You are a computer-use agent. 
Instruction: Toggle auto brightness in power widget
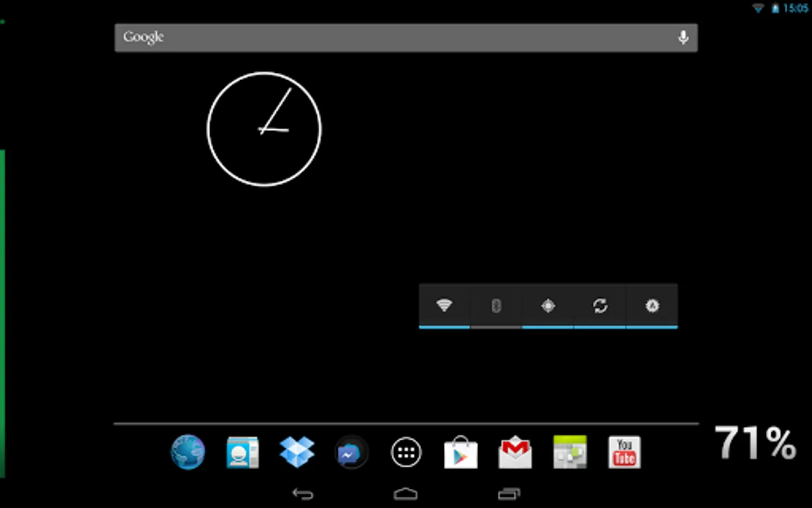(x=652, y=306)
